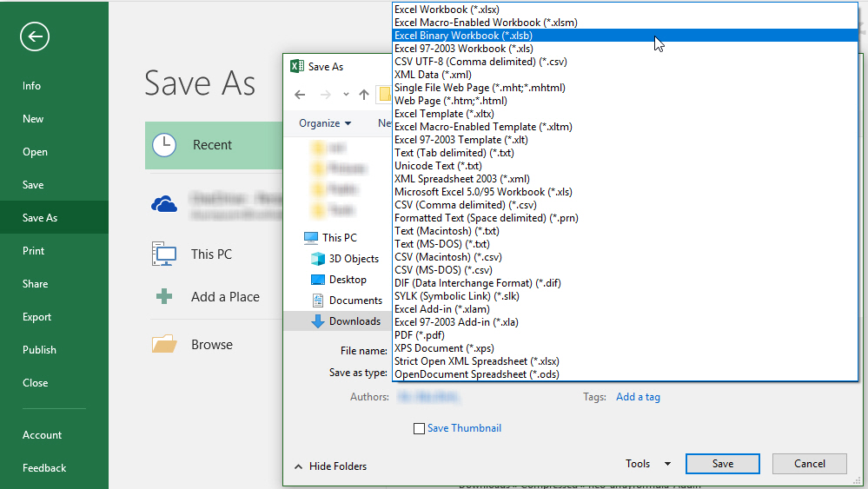Select Microsoft Excel 5.0/95 Workbook option
The image size is (868, 489).
click(x=625, y=192)
